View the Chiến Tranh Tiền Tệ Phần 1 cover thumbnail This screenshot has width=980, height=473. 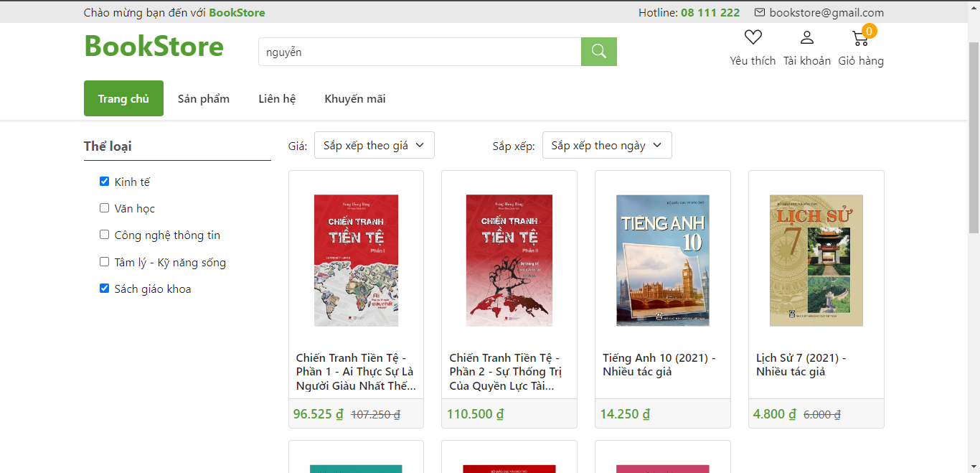coord(355,260)
